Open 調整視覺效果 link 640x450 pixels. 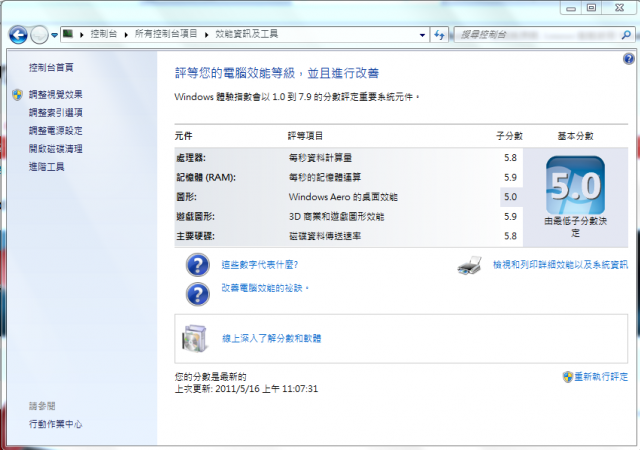click(56, 94)
